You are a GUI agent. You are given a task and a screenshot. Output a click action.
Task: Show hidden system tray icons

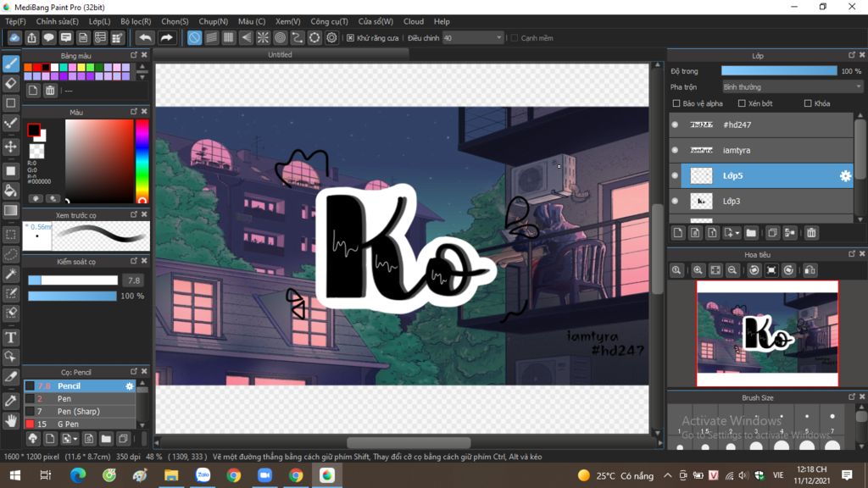pyautogui.click(x=668, y=475)
